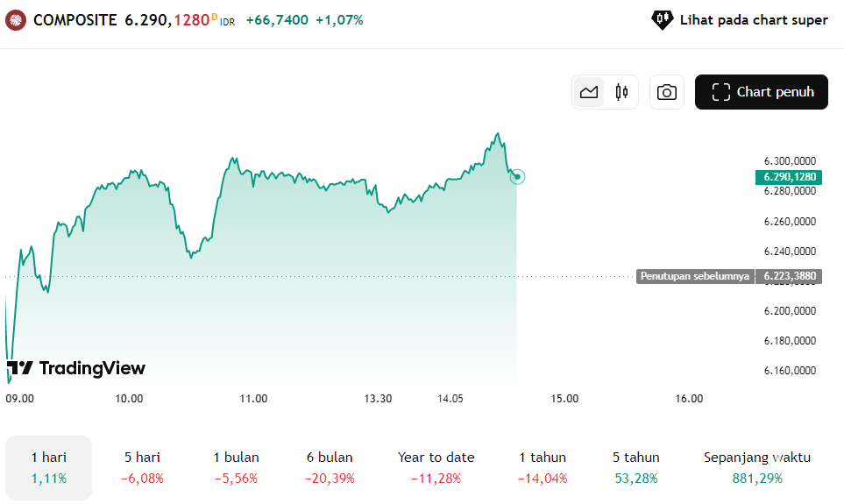
Task: Click the TradingView logo on chart
Action: click(76, 368)
